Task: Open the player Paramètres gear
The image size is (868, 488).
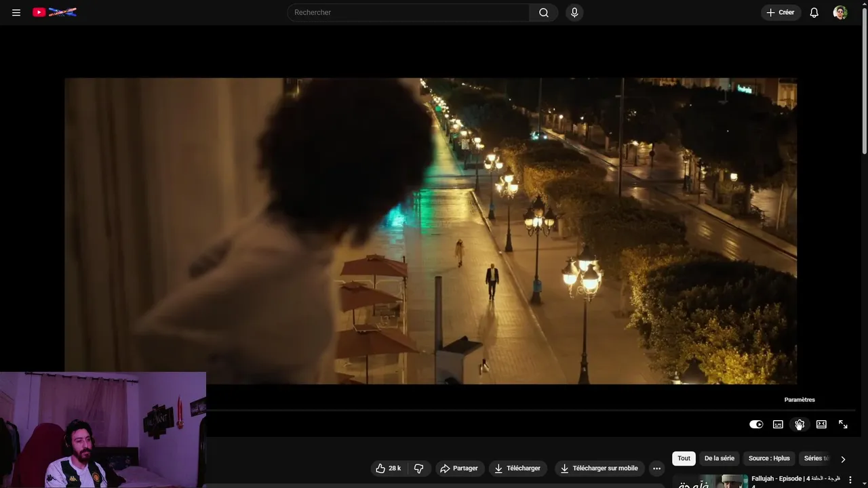Action: tap(800, 424)
